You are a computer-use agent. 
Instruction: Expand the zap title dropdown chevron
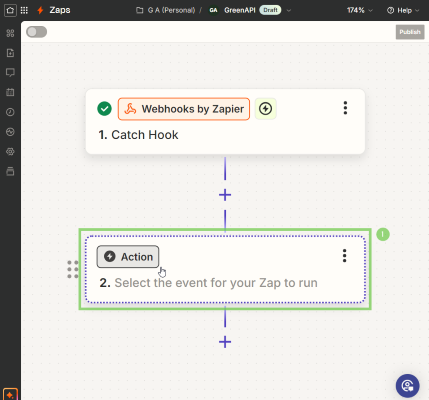289,10
